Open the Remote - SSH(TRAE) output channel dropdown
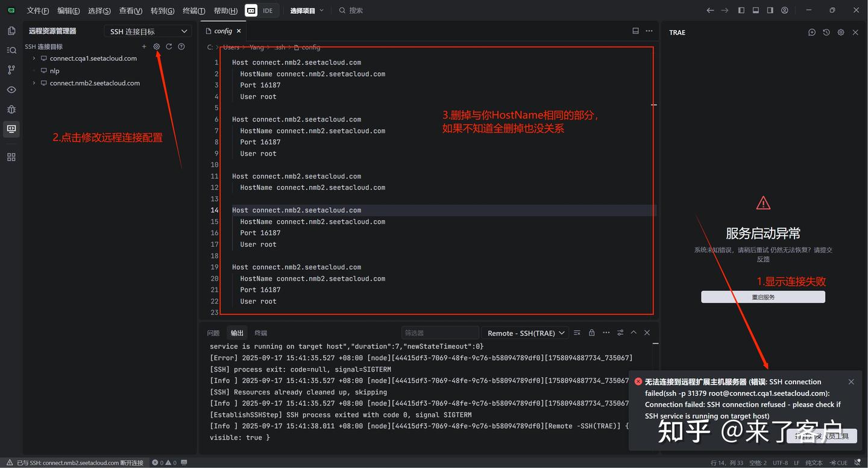Screen dimensions: 868x468 click(x=524, y=332)
